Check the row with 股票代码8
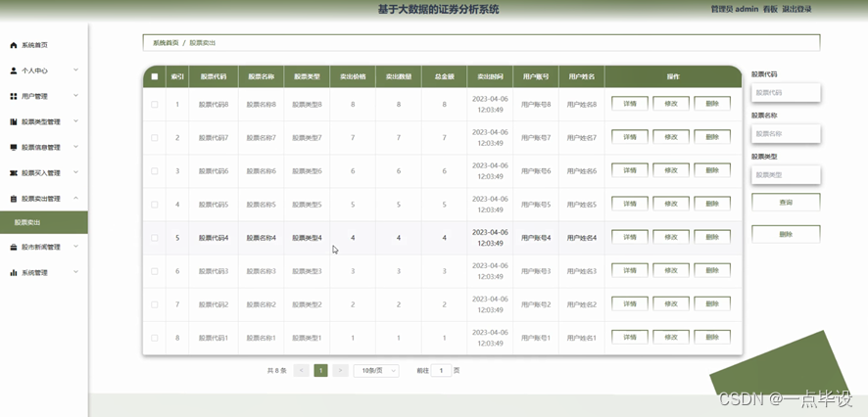 pos(155,104)
